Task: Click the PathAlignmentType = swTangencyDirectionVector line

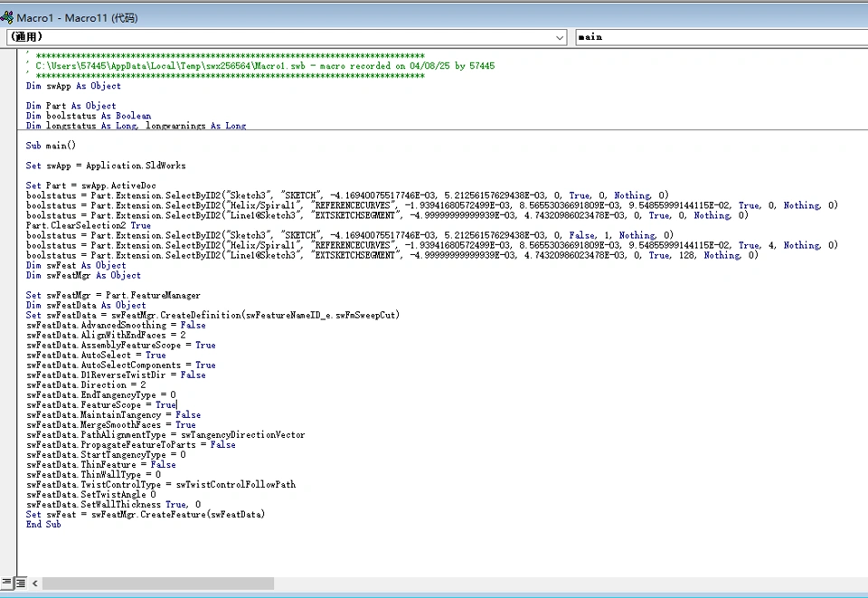Action: pyautogui.click(x=165, y=434)
